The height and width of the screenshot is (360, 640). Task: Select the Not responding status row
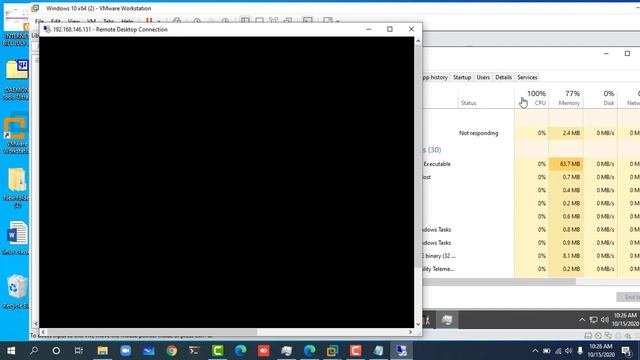pyautogui.click(x=478, y=133)
